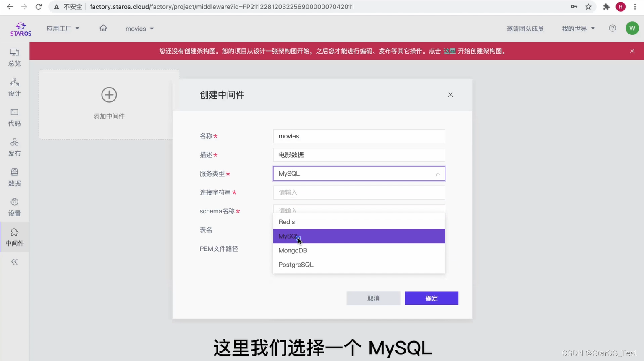
Task: Open the green W user avatar
Action: click(x=632, y=28)
